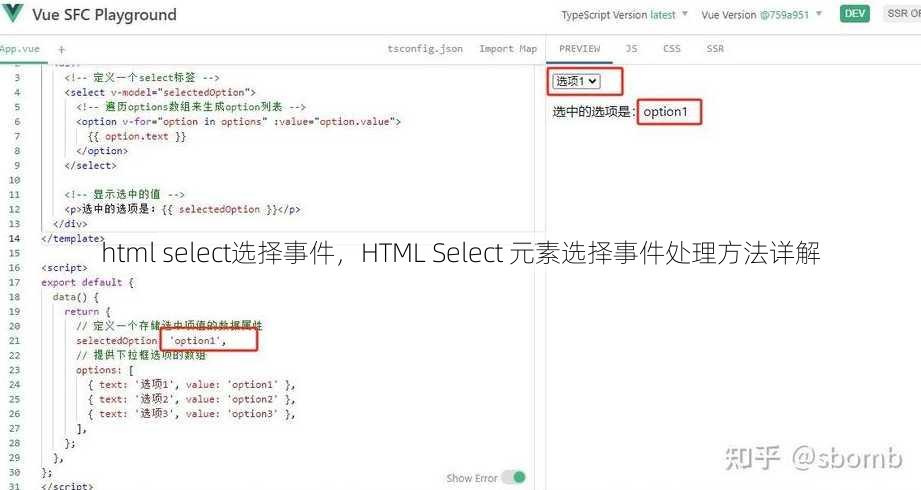
Task: Toggle the DEV mode button
Action: 855,14
